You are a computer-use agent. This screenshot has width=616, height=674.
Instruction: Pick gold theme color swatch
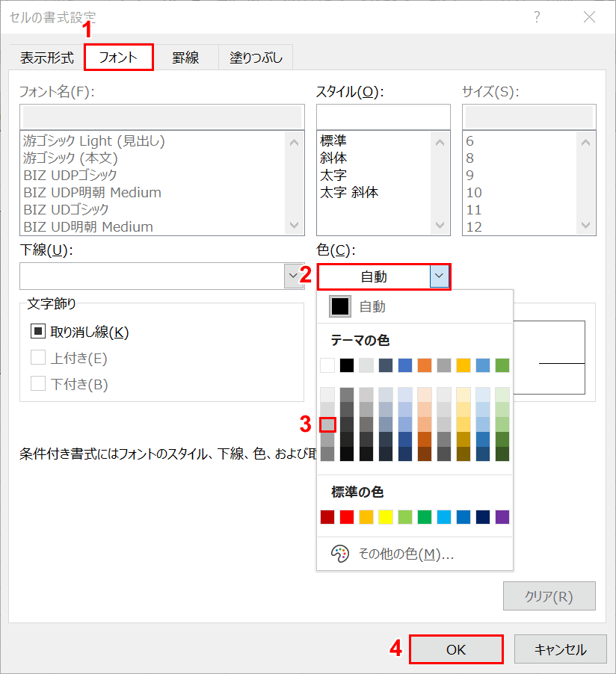pyautogui.click(x=463, y=365)
